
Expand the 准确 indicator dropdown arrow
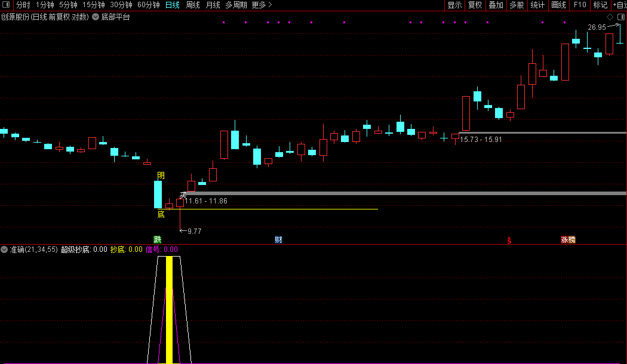coord(4,249)
